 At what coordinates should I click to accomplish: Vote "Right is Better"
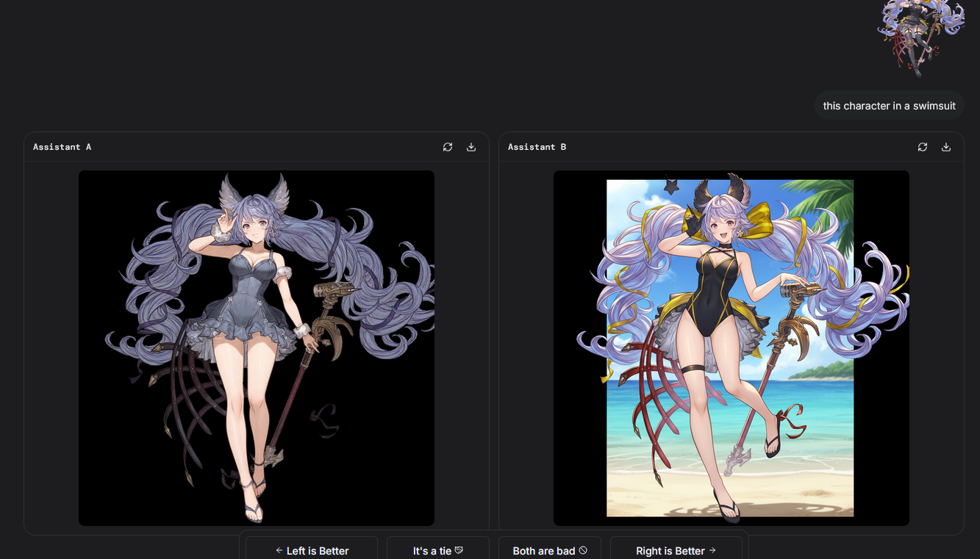click(676, 550)
